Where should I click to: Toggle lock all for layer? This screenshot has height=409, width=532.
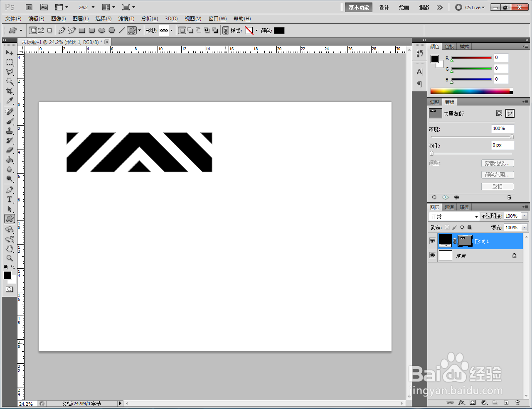(470, 227)
